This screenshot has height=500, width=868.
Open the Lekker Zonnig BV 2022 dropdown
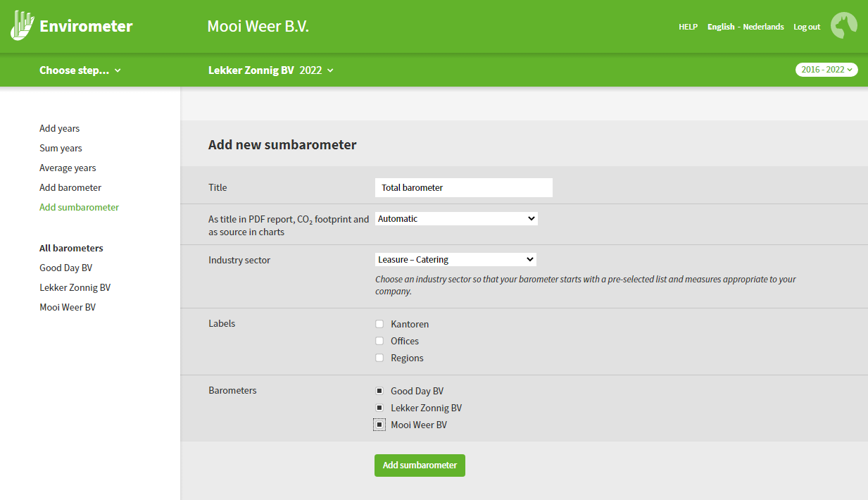tap(270, 70)
